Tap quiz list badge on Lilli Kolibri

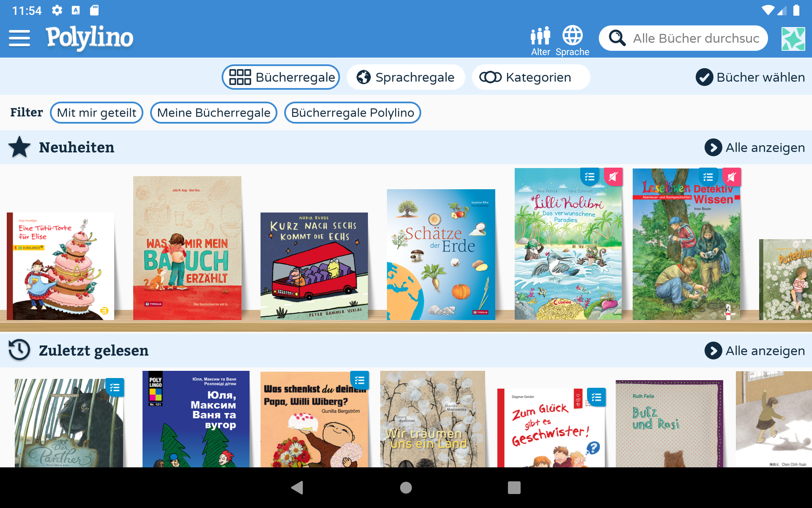click(590, 177)
